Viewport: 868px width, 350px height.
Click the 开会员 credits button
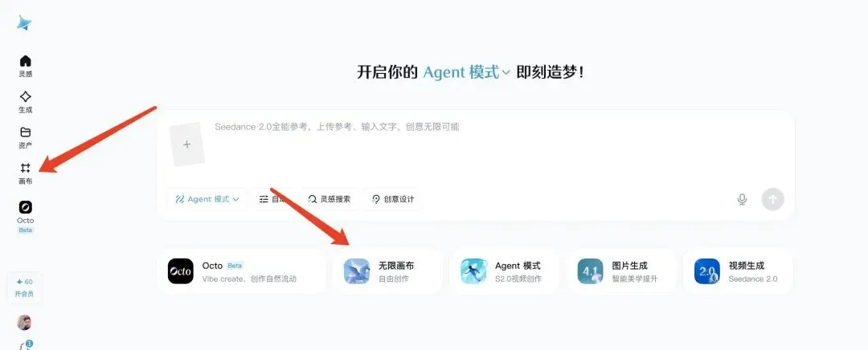[x=24, y=287]
